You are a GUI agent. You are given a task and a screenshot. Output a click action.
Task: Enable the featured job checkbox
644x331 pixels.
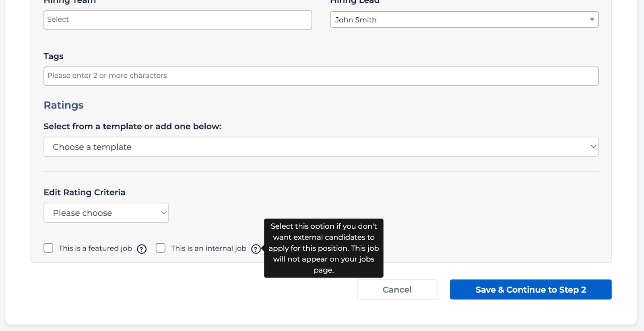click(x=48, y=248)
